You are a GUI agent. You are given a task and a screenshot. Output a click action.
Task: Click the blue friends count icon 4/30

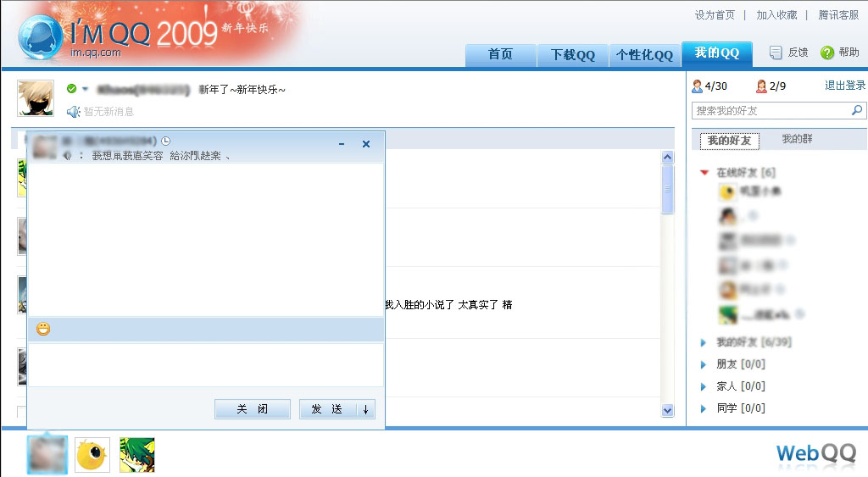point(697,86)
